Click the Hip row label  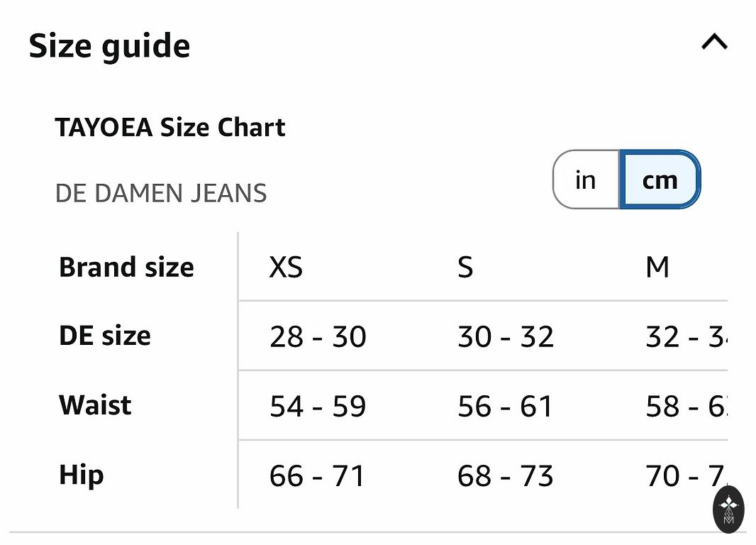tap(81, 475)
